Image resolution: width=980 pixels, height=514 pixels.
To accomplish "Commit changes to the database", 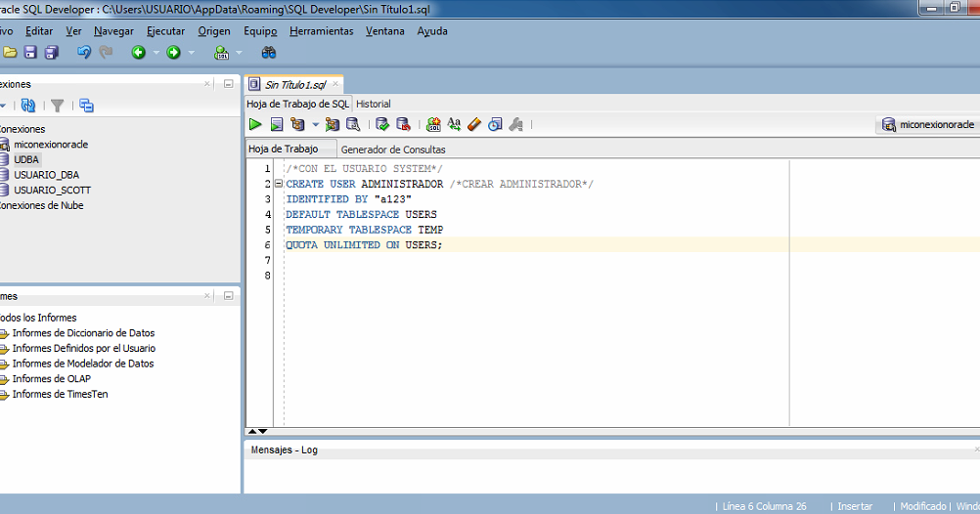I will 382,124.
